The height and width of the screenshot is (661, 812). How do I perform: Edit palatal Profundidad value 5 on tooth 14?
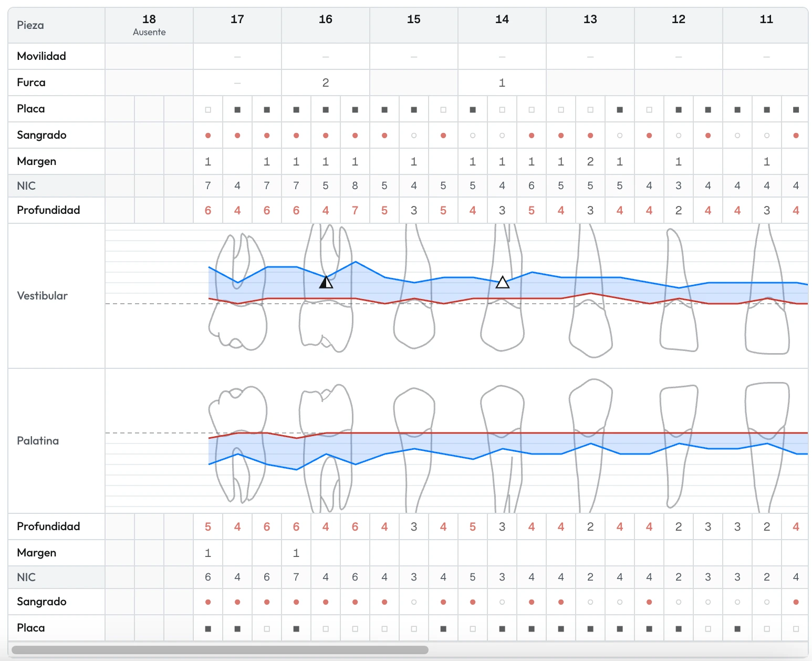(x=473, y=526)
